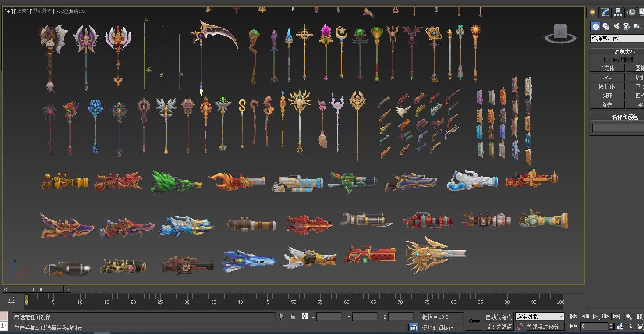Click the object name input field
The image size is (644, 334).
point(618,128)
